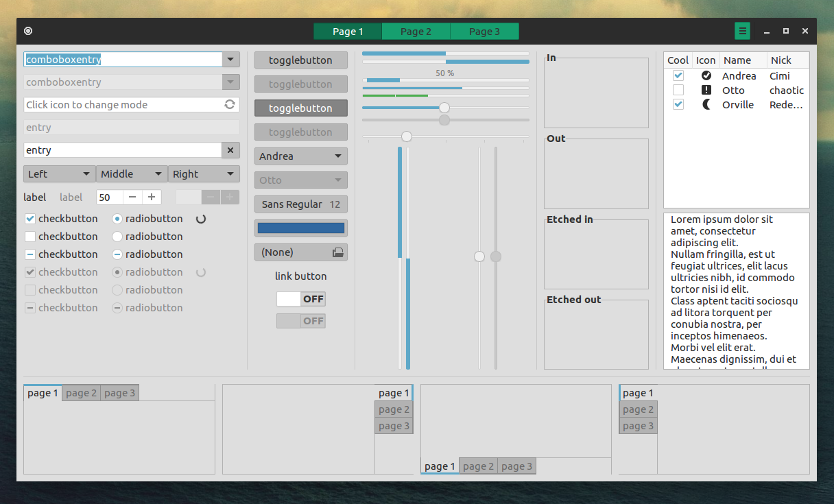Open the green hamburger menu in the titlebar
834x504 pixels.
coord(741,31)
